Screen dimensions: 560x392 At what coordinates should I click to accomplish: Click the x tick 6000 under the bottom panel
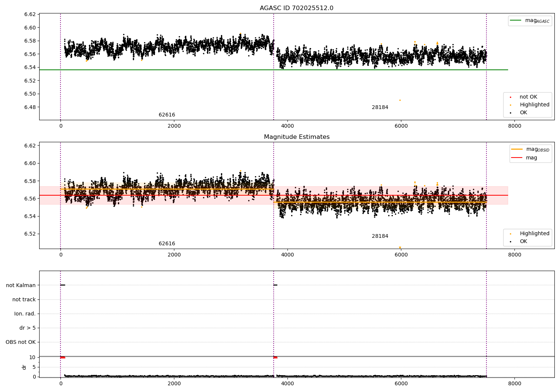(x=401, y=384)
